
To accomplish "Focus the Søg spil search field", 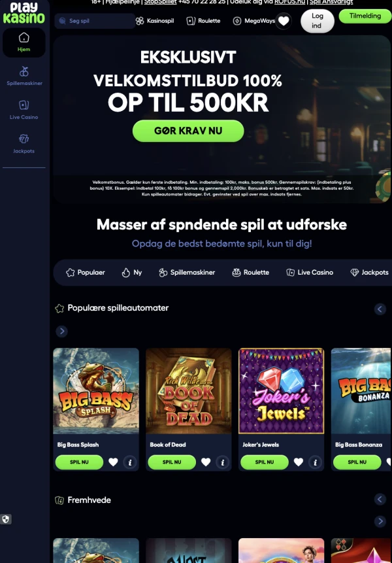I will (x=95, y=21).
